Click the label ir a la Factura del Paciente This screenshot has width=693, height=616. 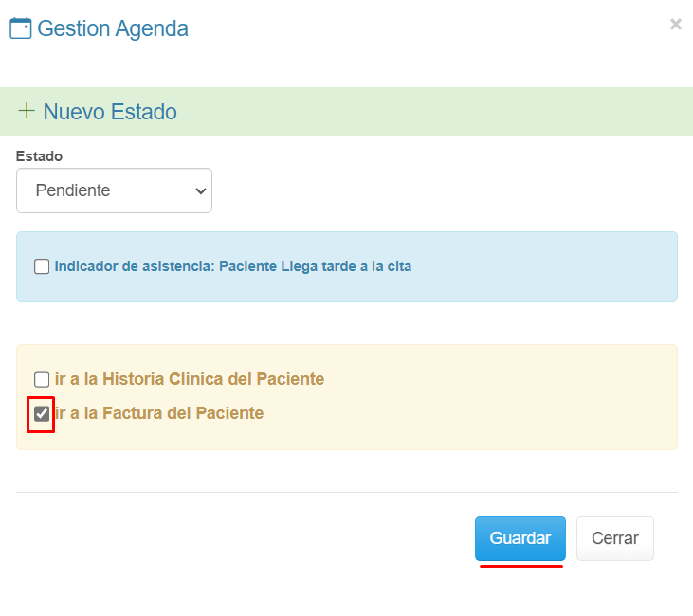[159, 413]
